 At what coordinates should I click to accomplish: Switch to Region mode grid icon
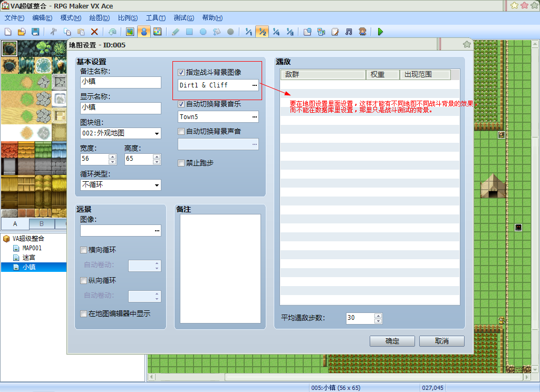click(157, 32)
